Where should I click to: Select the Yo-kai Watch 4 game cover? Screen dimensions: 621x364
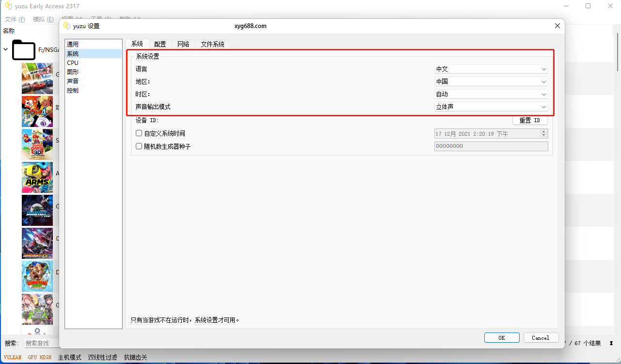tap(37, 111)
